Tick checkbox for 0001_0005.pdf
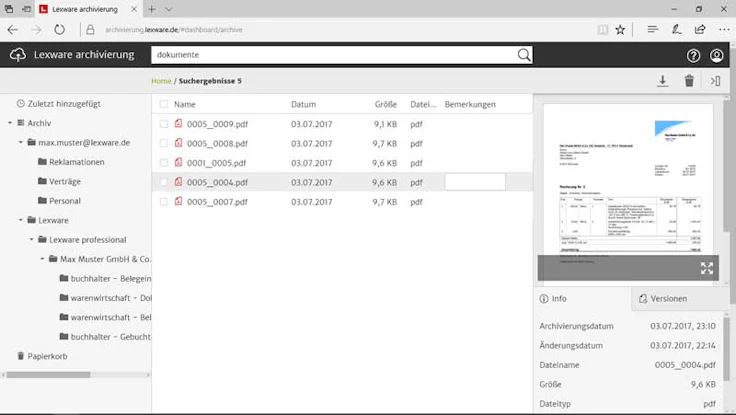Image resolution: width=736 pixels, height=415 pixels. click(x=163, y=163)
